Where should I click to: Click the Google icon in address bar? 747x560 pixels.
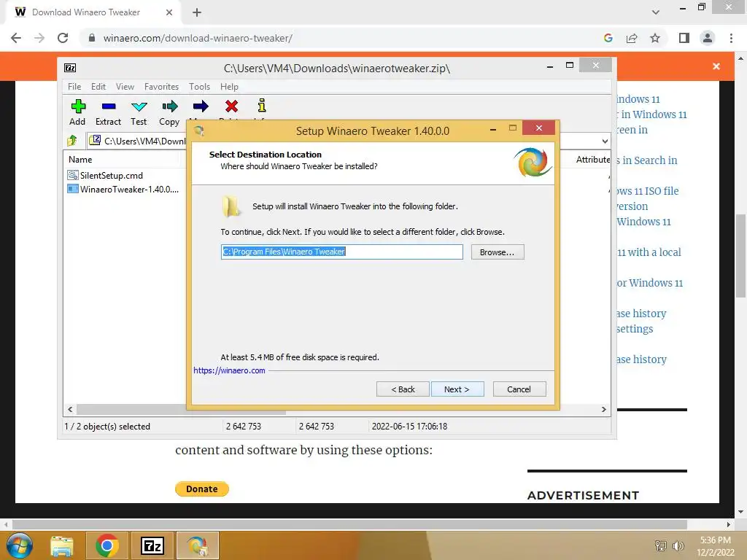[x=608, y=38]
